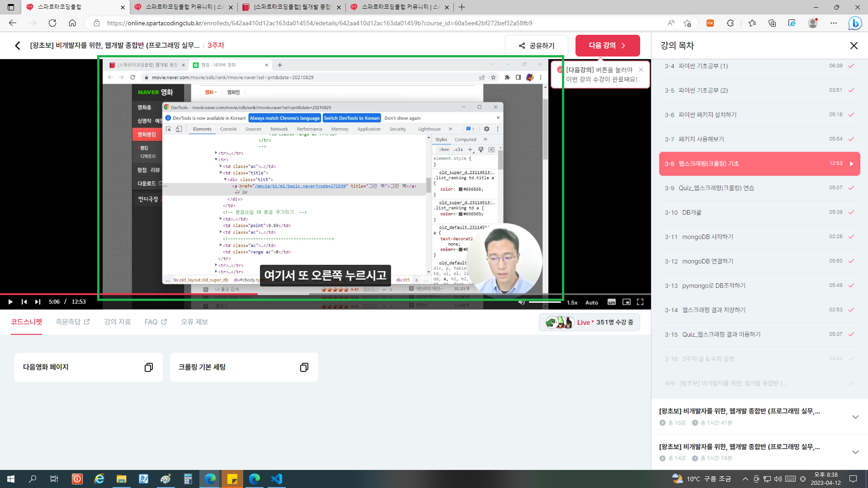868x488 pixels.
Task: Adjust the video volume slider
Action: [x=545, y=302]
